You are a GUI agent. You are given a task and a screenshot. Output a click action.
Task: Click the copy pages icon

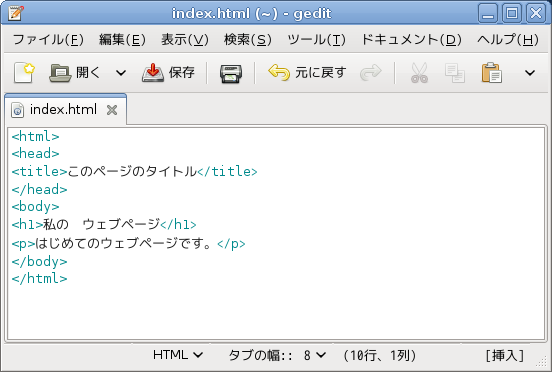455,73
